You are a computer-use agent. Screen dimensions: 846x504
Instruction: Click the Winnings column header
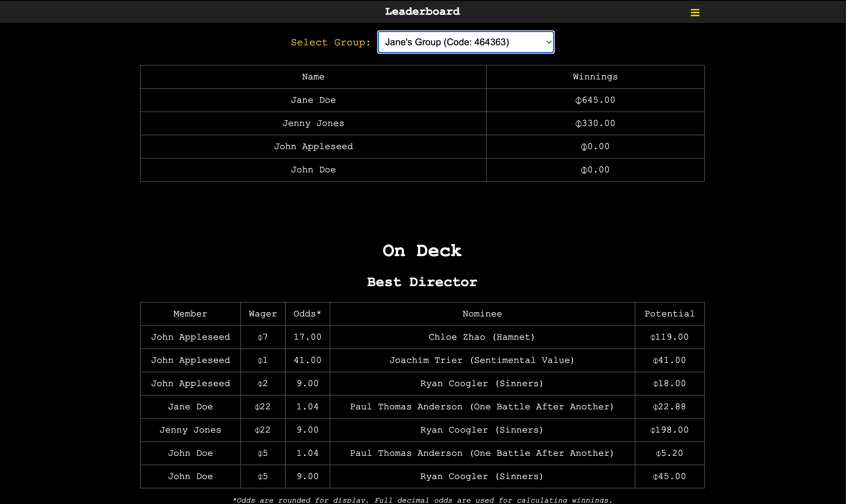point(595,77)
